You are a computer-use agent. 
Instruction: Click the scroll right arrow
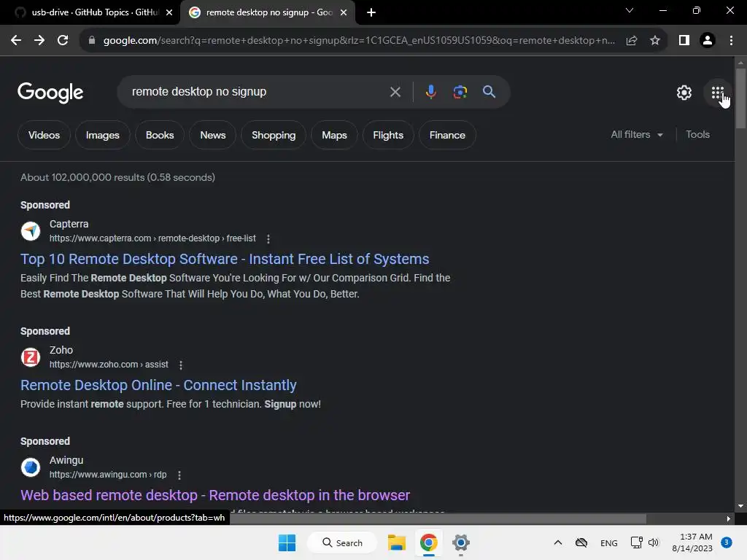click(x=729, y=518)
